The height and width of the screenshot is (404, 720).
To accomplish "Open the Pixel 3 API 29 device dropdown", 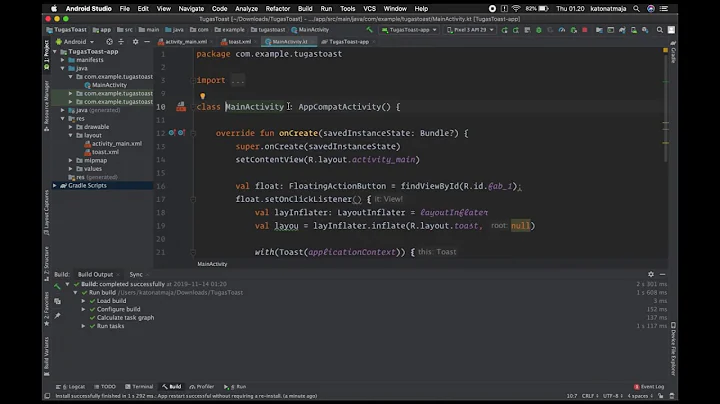I will coord(470,30).
